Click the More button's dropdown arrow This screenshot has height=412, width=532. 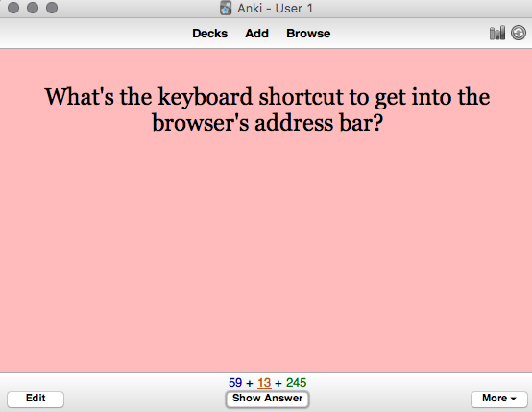pyautogui.click(x=513, y=399)
